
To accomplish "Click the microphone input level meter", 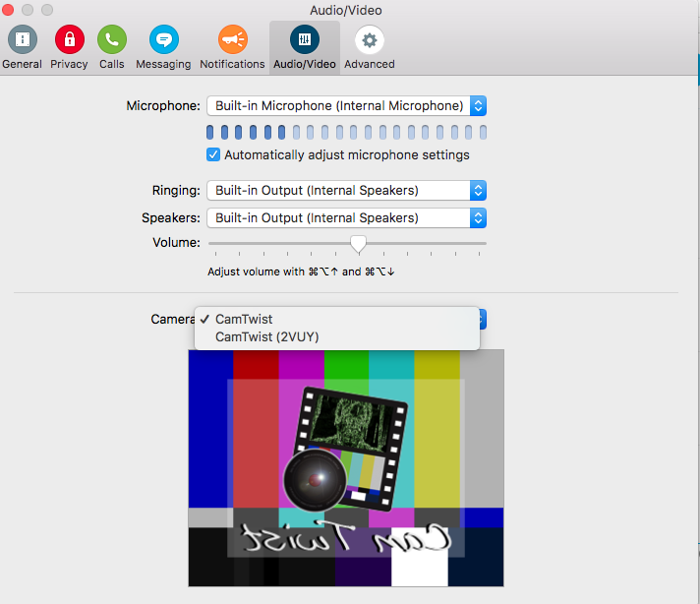I will [346, 132].
